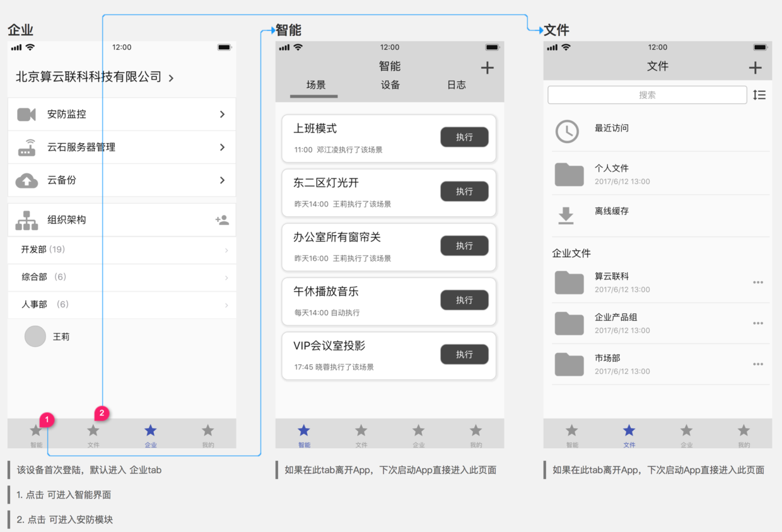Execute the 午休播放音乐 scene
The image size is (782, 532).
click(464, 300)
